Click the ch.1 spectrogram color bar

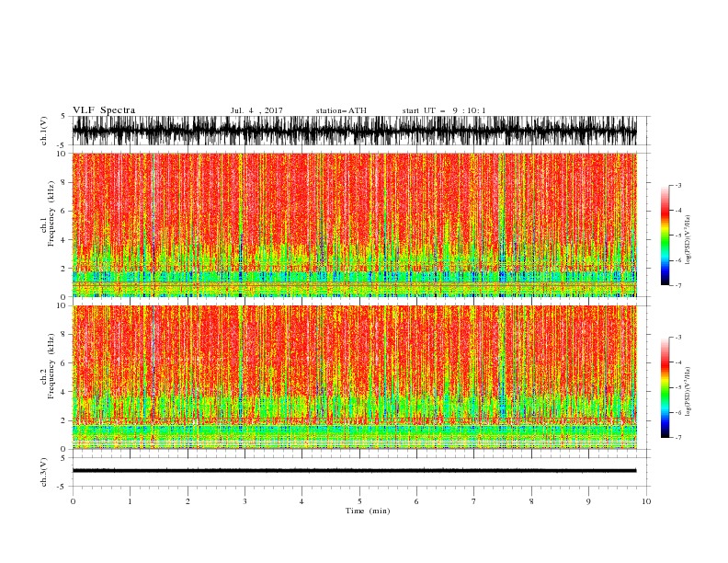point(665,236)
